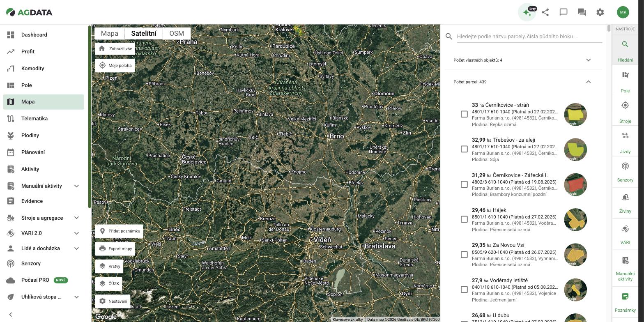Open the double chat bubbles forum icon
Image resolution: width=644 pixels, height=322 pixels.
(582, 12)
